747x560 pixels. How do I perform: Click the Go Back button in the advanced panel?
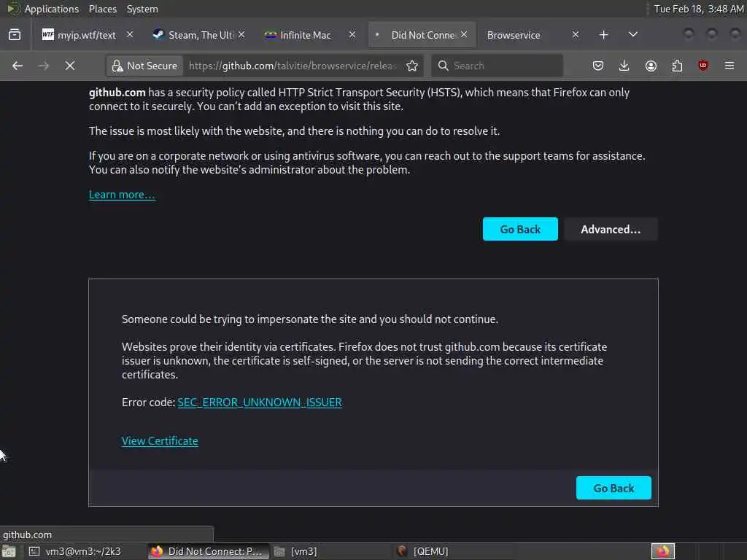pos(614,488)
